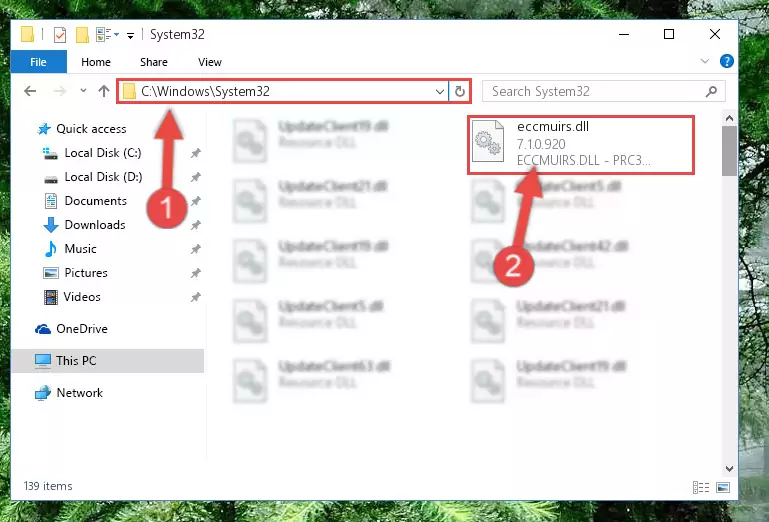Expand the ribbon with the chevron

click(705, 61)
